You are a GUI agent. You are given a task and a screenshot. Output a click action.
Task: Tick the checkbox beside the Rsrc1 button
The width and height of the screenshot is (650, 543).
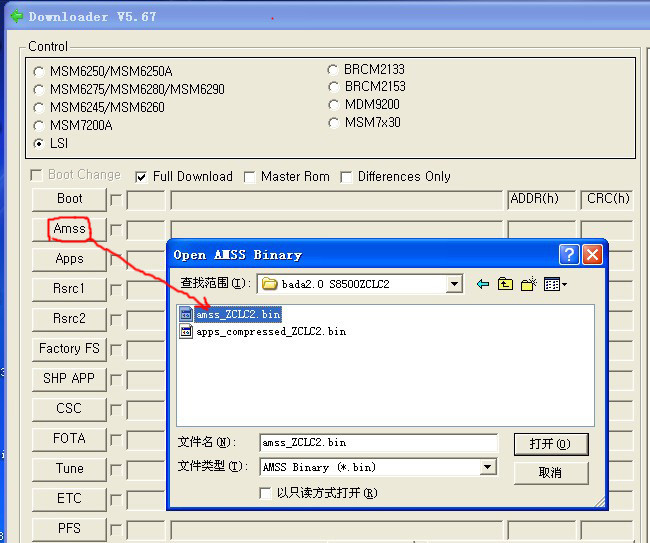tap(116, 290)
